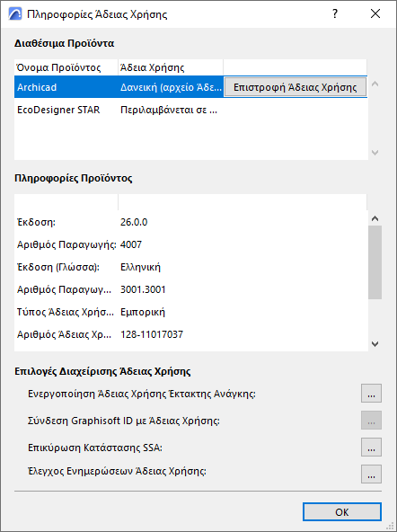Close the license information dialog
This screenshot has width=397, height=532.
(x=375, y=13)
